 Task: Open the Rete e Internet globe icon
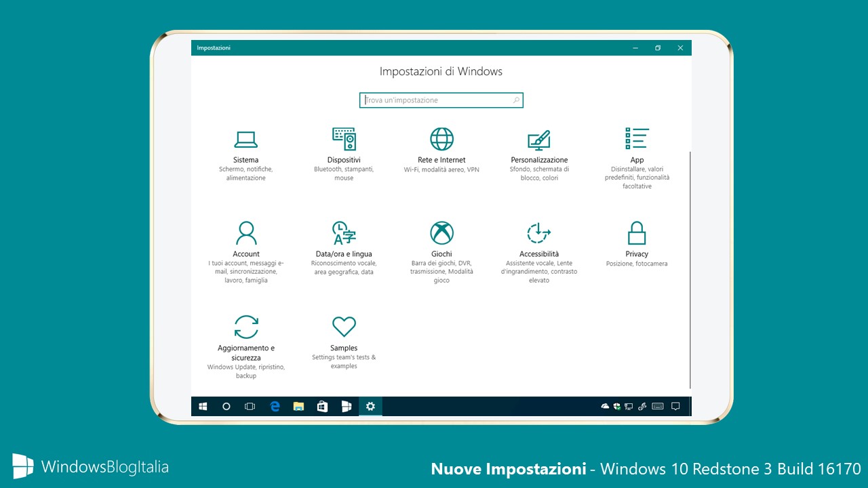pyautogui.click(x=441, y=139)
